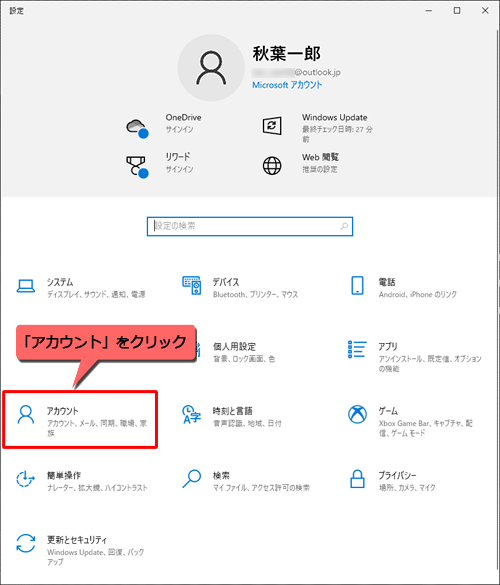Screen dimensions: 500x585
Task: Click the 更新とセキュリティ sync arrows icon
Action: click(x=26, y=543)
